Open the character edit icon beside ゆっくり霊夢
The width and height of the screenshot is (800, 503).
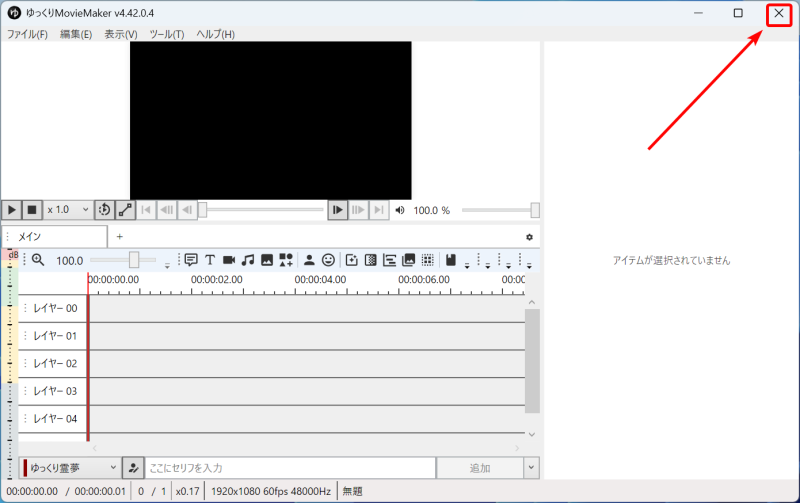[x=133, y=468]
